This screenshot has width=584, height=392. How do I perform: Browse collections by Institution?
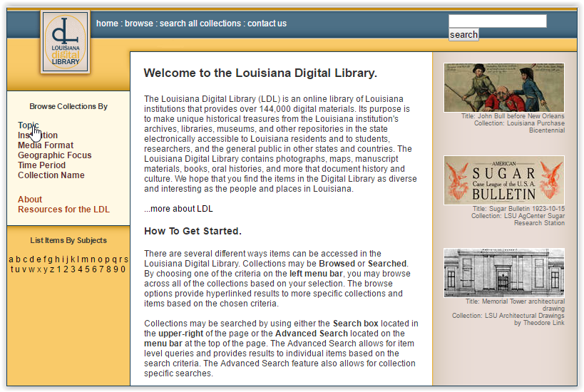tap(38, 135)
